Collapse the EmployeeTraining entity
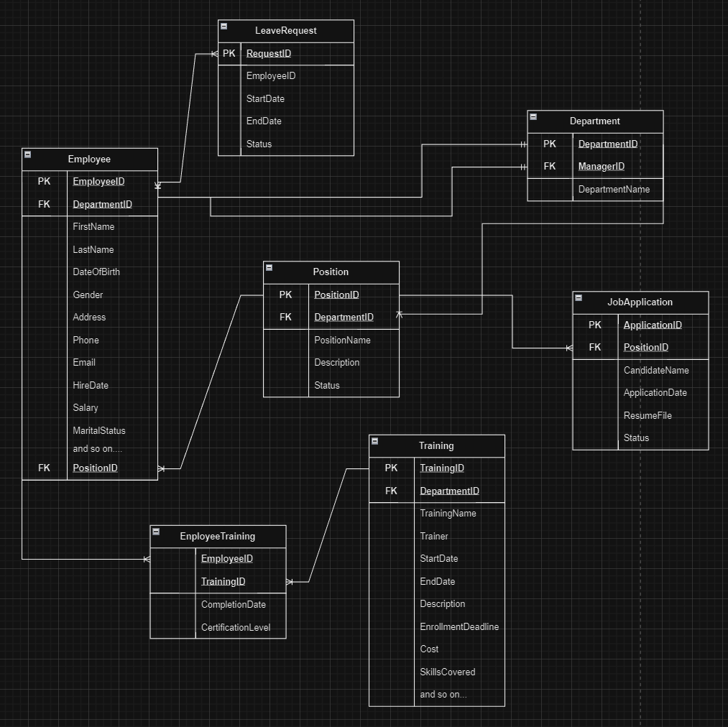 [x=156, y=532]
